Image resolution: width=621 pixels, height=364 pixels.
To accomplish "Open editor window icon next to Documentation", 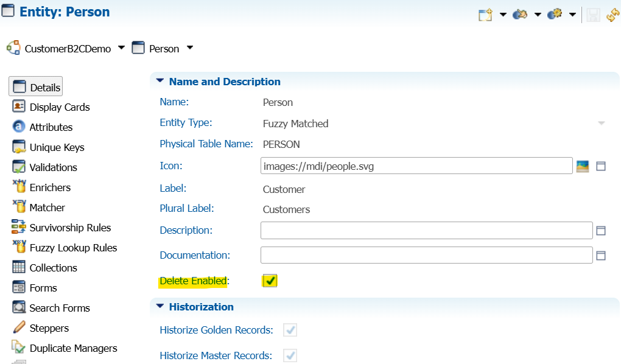I will [x=601, y=256].
